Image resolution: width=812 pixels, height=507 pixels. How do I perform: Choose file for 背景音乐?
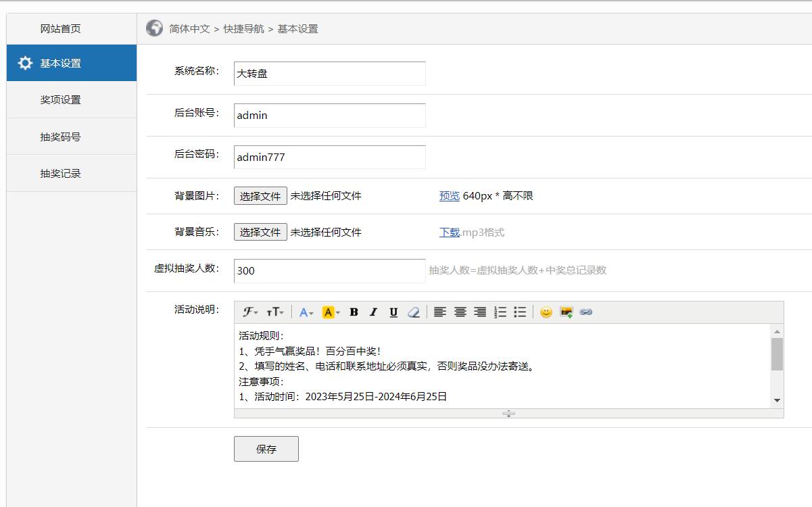pyautogui.click(x=260, y=232)
